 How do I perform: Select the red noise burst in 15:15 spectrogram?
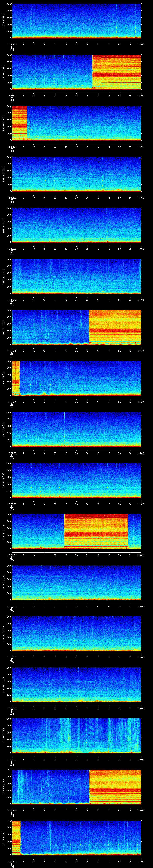(117, 72)
